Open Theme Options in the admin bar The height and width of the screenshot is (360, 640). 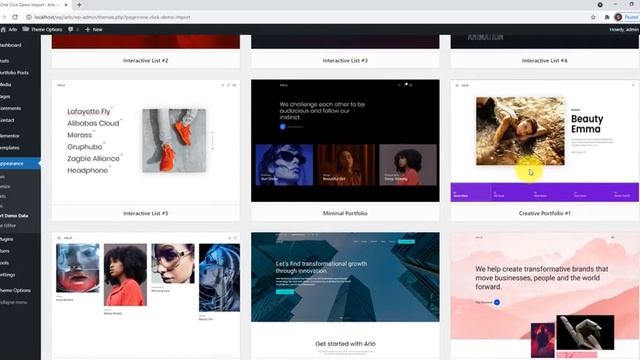42,29
